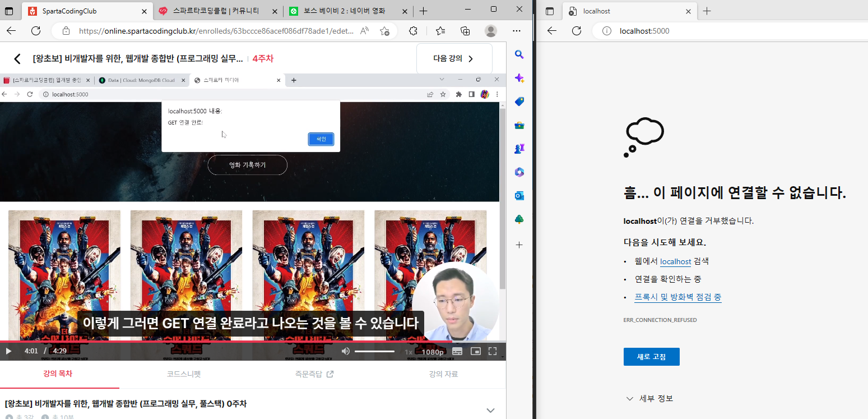Open the 1x playback speed selector
This screenshot has height=419, width=868.
[409, 352]
